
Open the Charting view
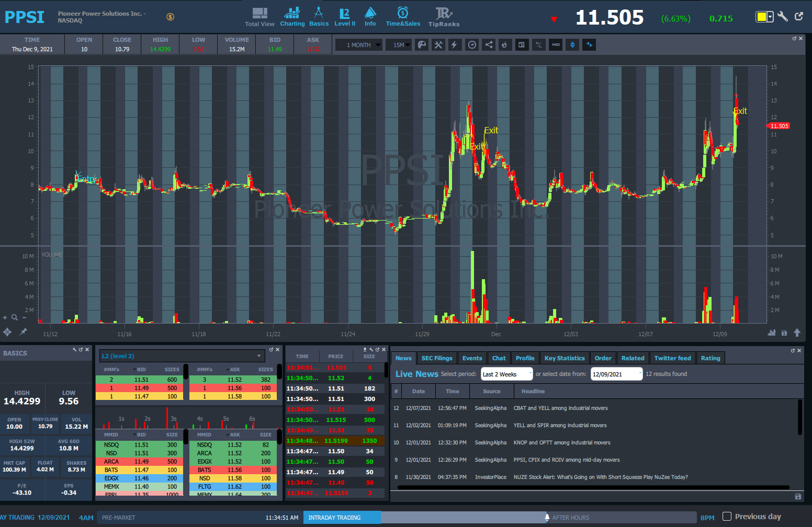[292, 16]
